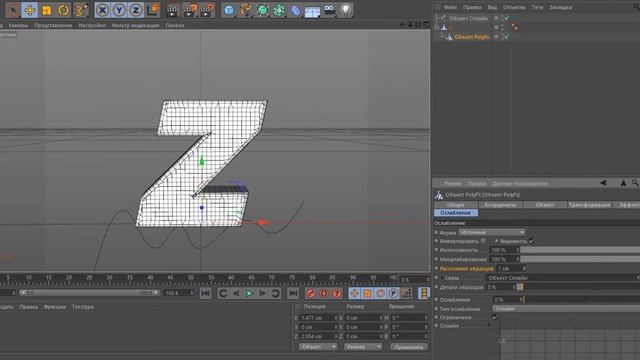This screenshot has width=640, height=360.
Task: Toggle the 'Инвертировать' checkbox
Action: [484, 241]
